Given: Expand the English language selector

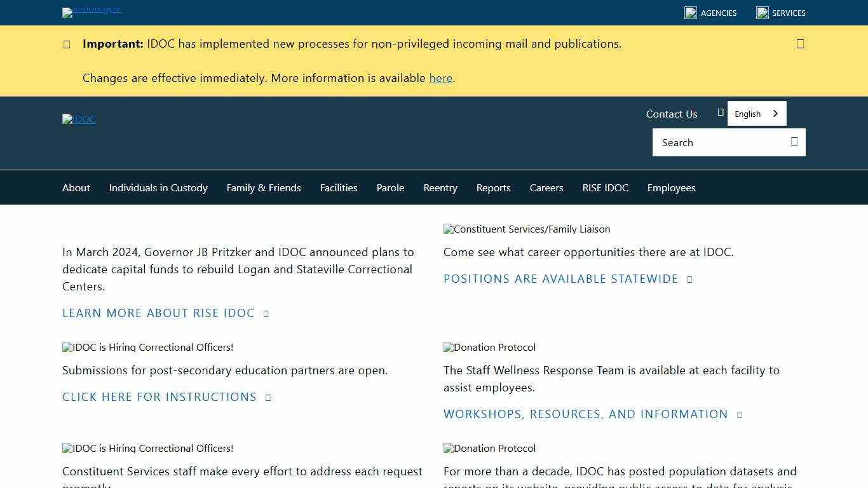Looking at the screenshot, I should pos(756,114).
